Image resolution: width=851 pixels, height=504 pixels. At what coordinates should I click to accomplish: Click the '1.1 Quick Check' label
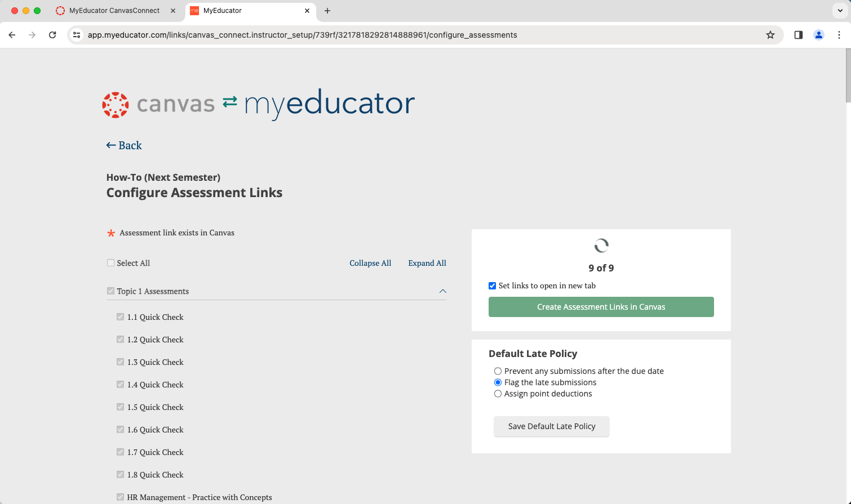[x=156, y=317]
